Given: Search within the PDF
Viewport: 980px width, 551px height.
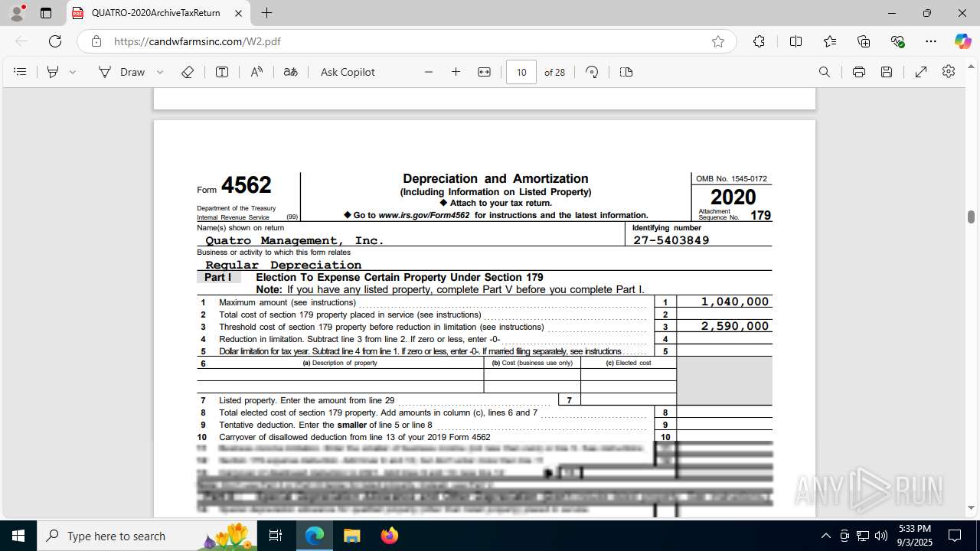Looking at the screenshot, I should coord(825,72).
